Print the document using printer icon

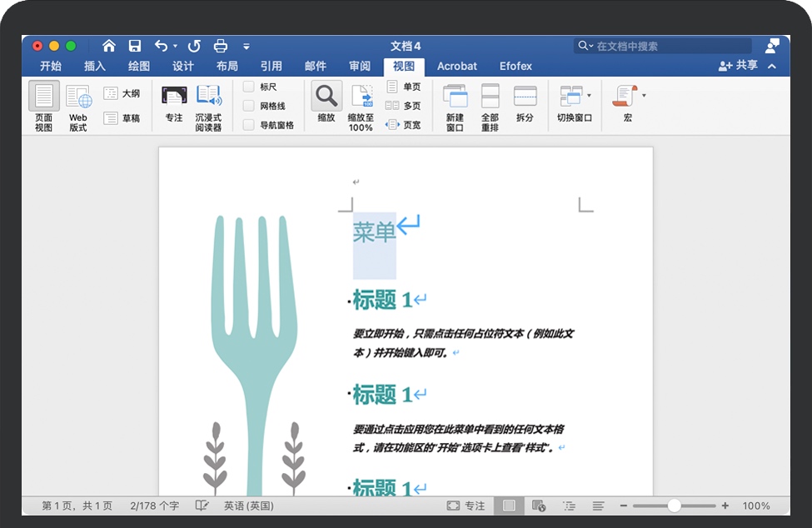coord(221,46)
